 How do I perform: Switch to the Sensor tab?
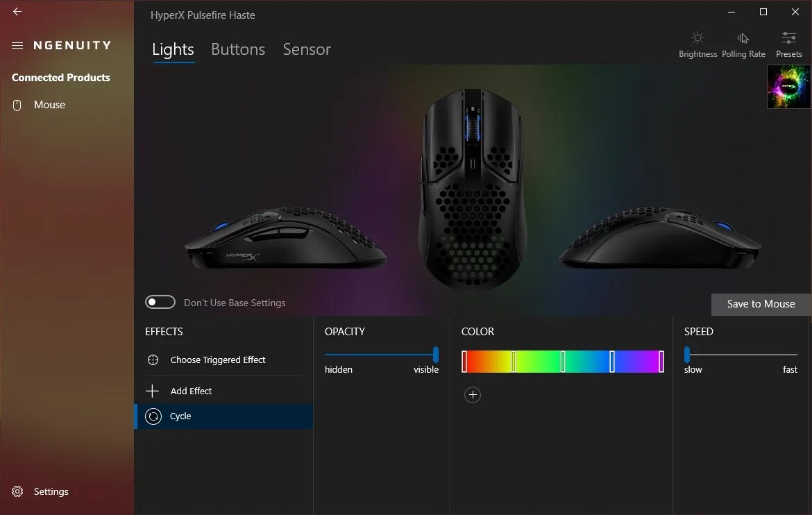click(307, 49)
